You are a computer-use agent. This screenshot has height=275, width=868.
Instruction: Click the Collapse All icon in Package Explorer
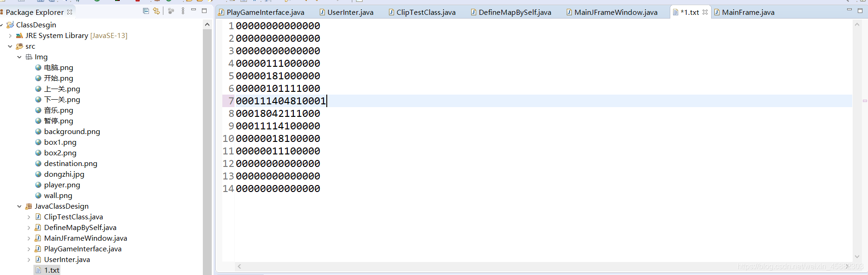(146, 11)
